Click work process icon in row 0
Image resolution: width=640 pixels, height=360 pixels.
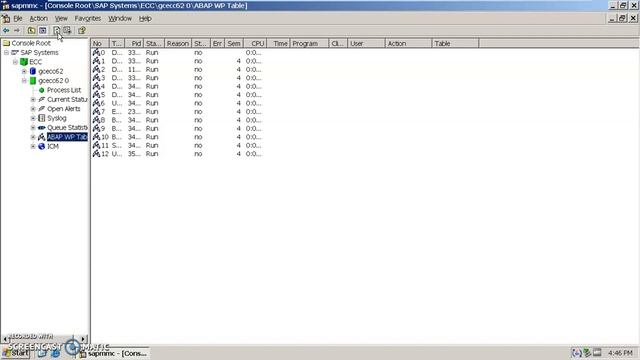point(96,53)
